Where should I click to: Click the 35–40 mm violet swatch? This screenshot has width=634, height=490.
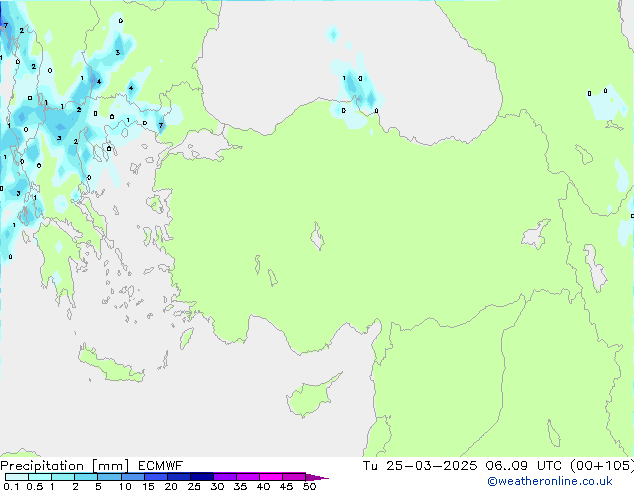[x=247, y=477]
